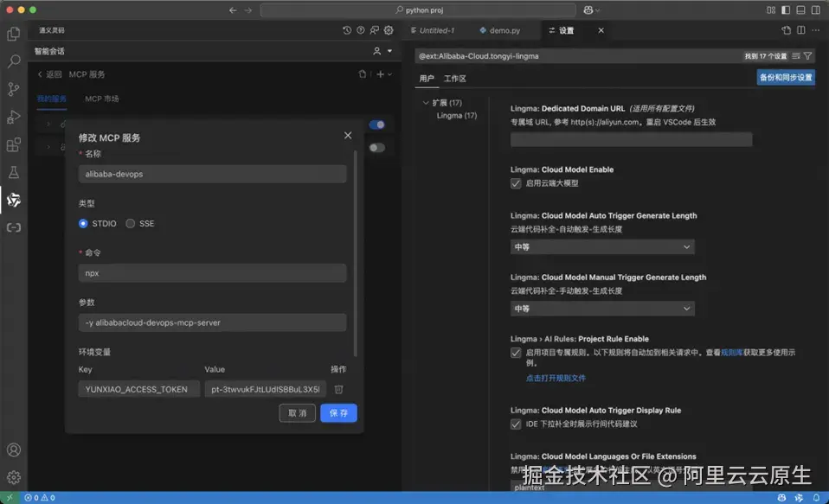Split the editor to the right
829x504 pixels.
pos(801,30)
